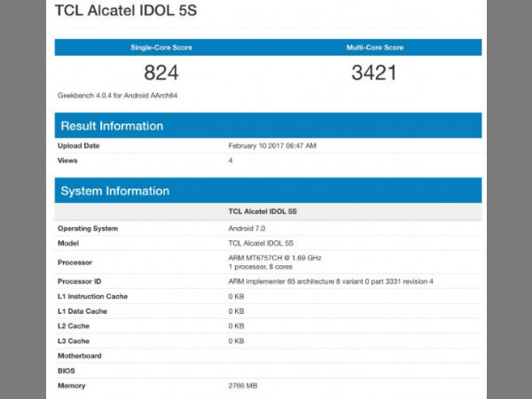
Task: Click the Processor row label
Action: point(75,262)
